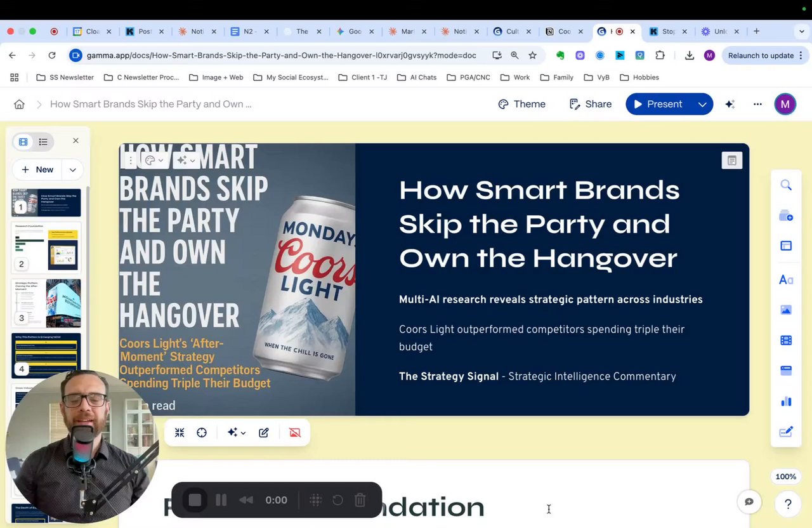This screenshot has height=528, width=812.
Task: Reload the page in Chrome
Action: coord(52,55)
